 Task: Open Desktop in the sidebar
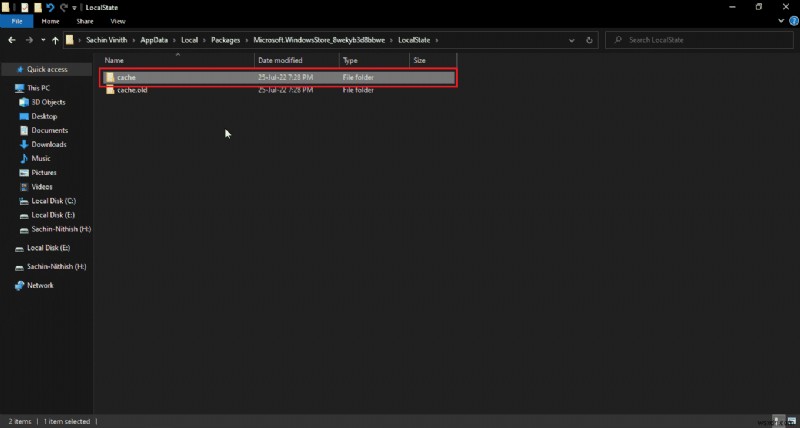pos(44,116)
